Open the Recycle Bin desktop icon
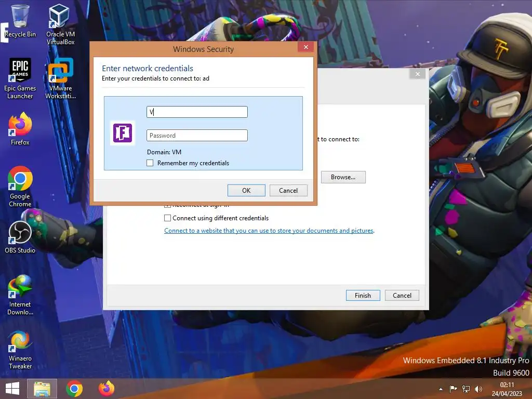 tap(20, 20)
